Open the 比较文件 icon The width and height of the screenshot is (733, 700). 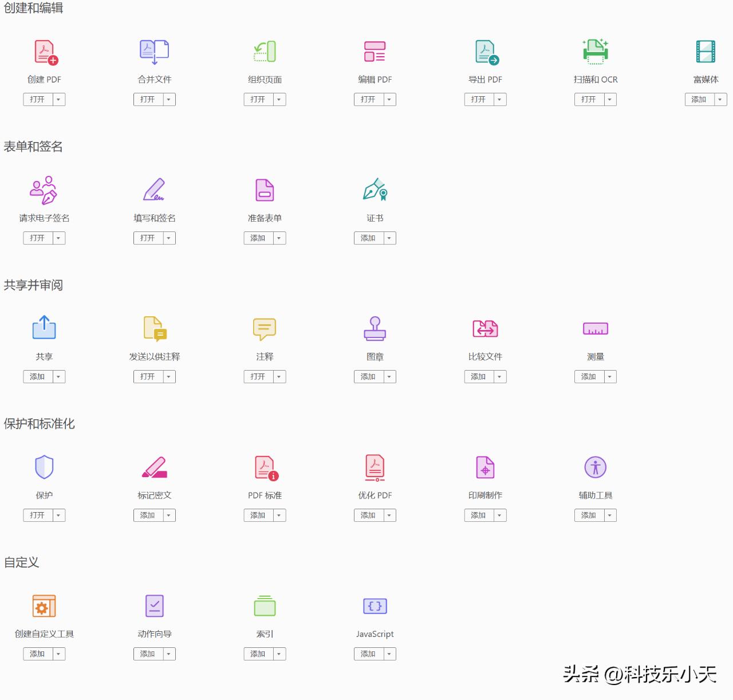tap(485, 329)
